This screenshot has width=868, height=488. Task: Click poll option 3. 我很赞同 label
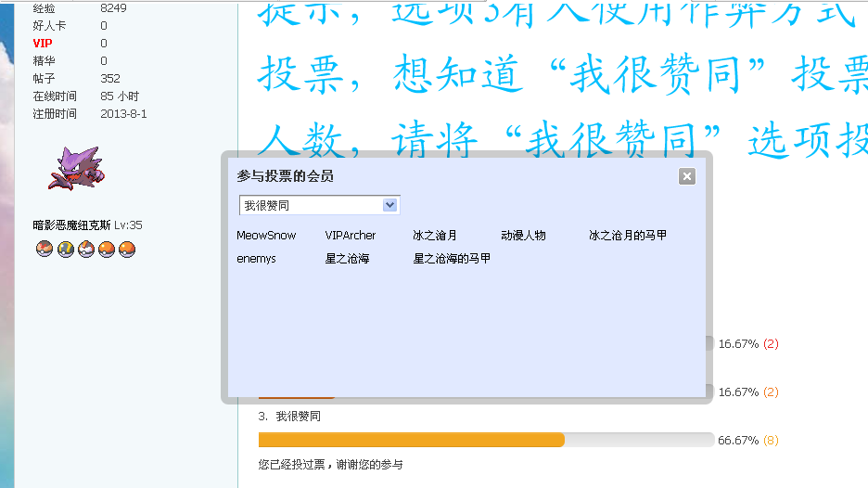coord(289,417)
